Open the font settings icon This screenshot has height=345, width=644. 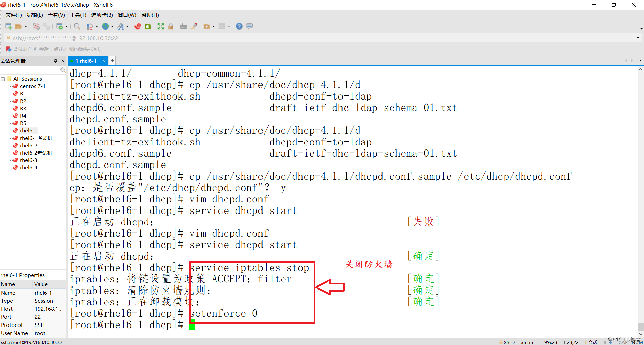coord(121,26)
